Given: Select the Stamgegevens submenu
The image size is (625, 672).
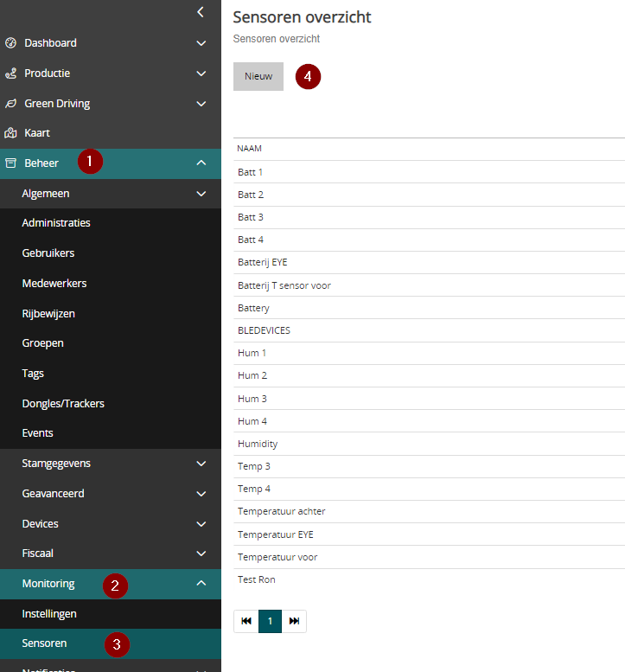Looking at the screenshot, I should click(x=111, y=464).
